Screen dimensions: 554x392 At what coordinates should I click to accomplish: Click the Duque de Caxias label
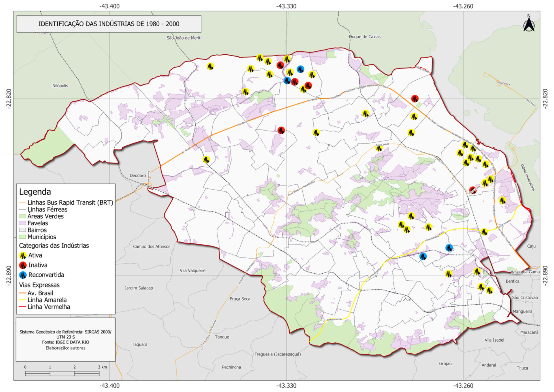tap(364, 37)
